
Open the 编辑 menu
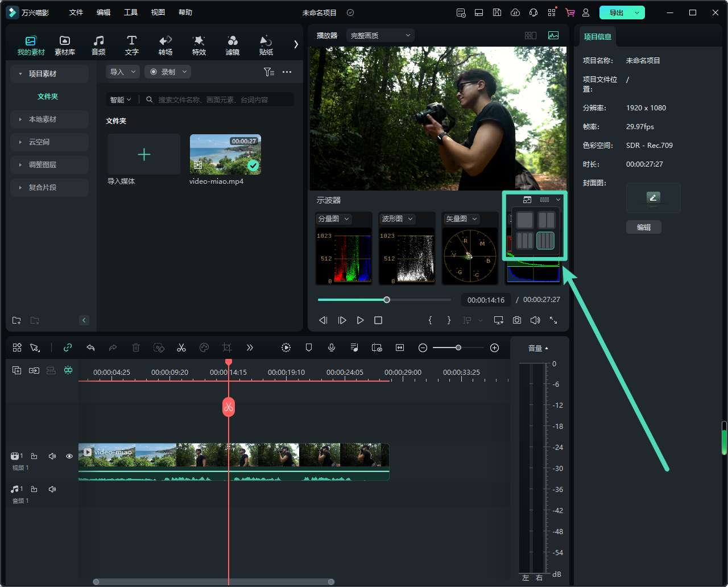tap(104, 13)
